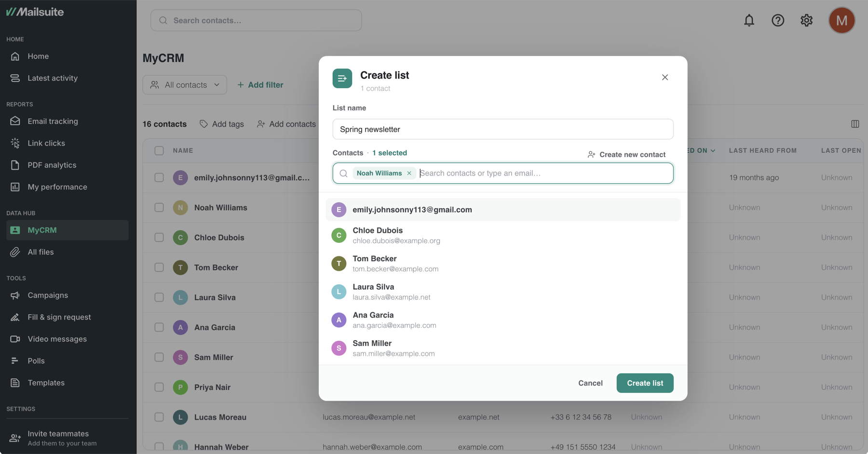
Task: Check the Tom Becker row checkbox
Action: [x=159, y=267]
